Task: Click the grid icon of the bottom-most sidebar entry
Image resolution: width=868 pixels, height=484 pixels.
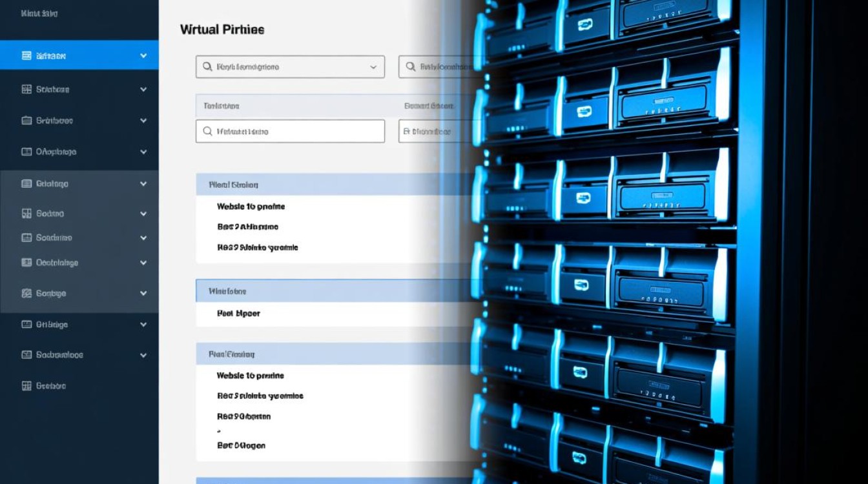Action: (x=26, y=387)
